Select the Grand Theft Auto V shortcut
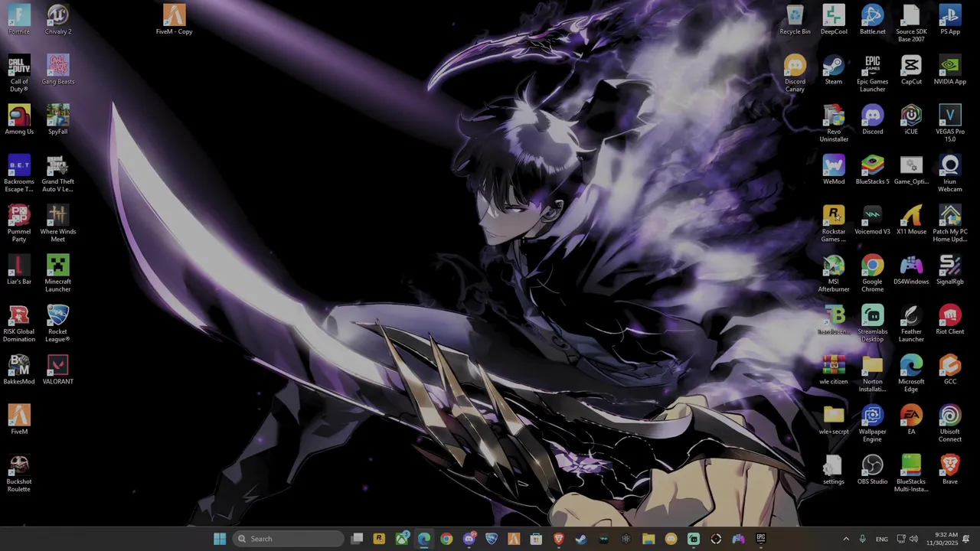The height and width of the screenshot is (551, 980). coord(58,174)
